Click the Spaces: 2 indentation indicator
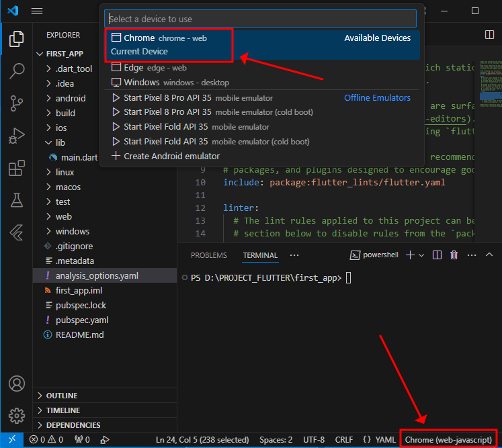Screen dimensions: 502x448 pos(276,440)
